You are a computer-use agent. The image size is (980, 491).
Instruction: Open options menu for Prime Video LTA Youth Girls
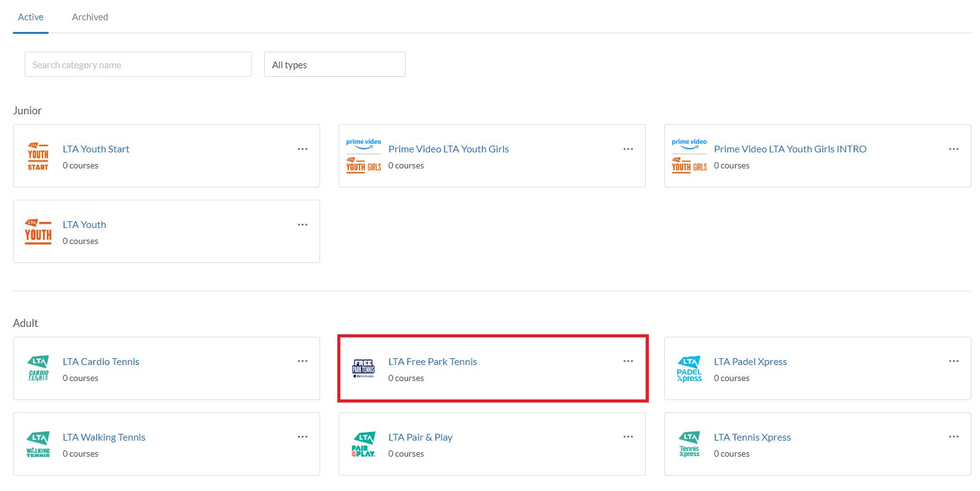tap(628, 149)
